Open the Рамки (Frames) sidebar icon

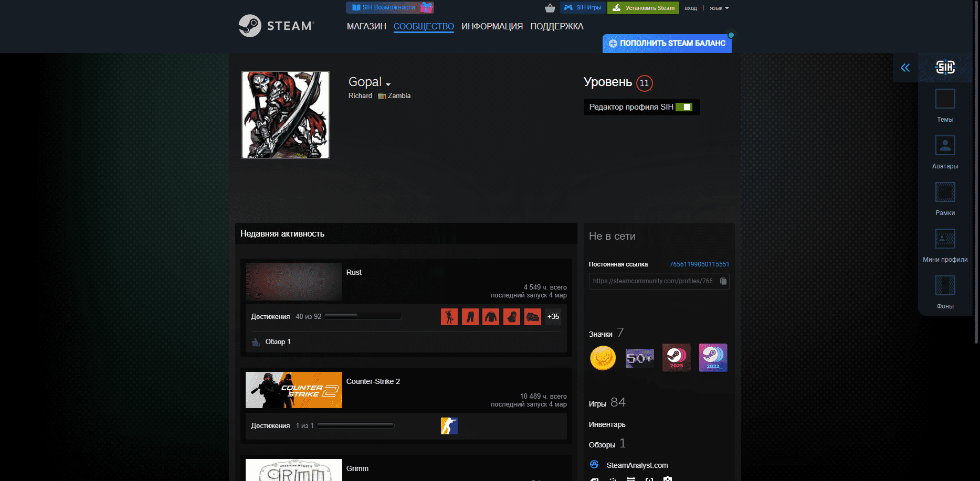click(x=945, y=192)
